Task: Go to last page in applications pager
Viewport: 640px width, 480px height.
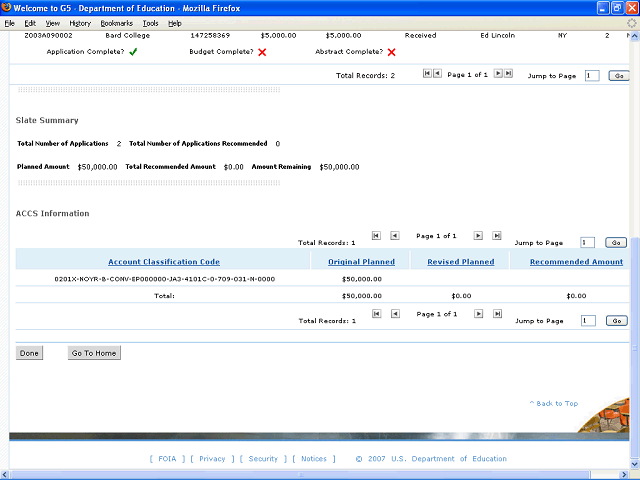Action: [x=508, y=73]
